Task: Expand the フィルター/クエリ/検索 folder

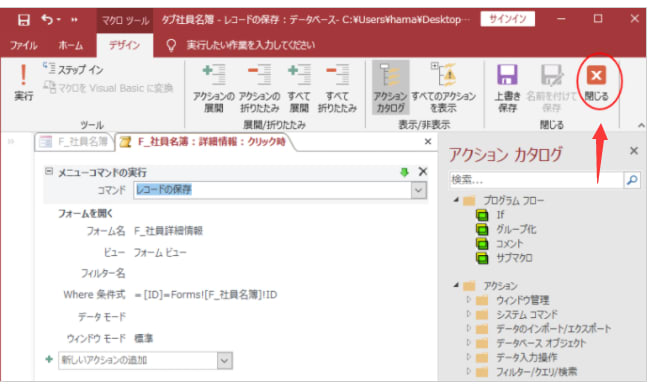Action: [x=469, y=371]
